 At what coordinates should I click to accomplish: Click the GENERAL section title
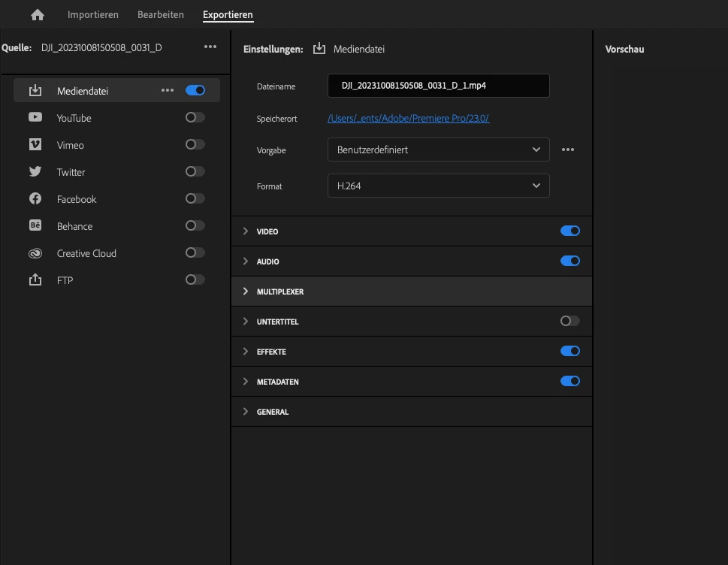click(273, 412)
